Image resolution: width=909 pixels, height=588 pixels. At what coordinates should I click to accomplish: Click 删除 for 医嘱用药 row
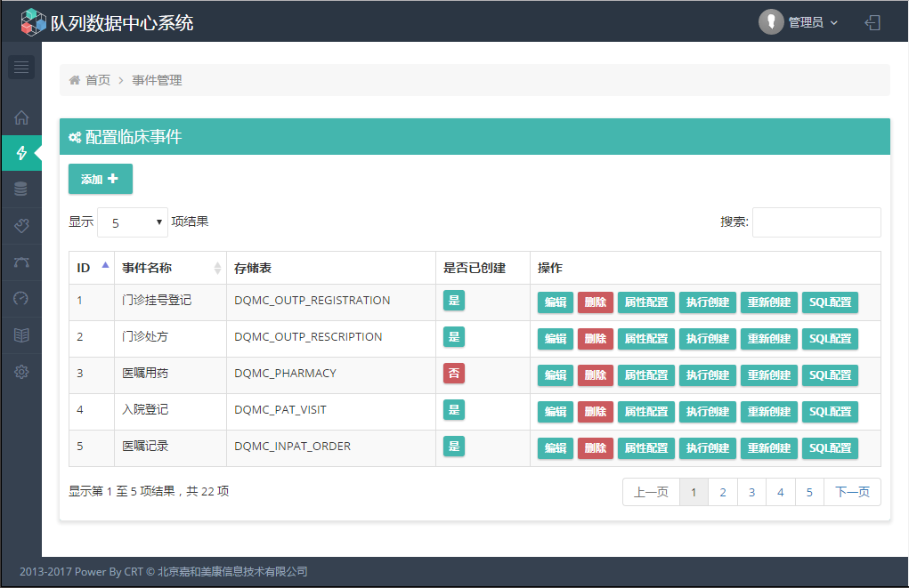point(595,375)
